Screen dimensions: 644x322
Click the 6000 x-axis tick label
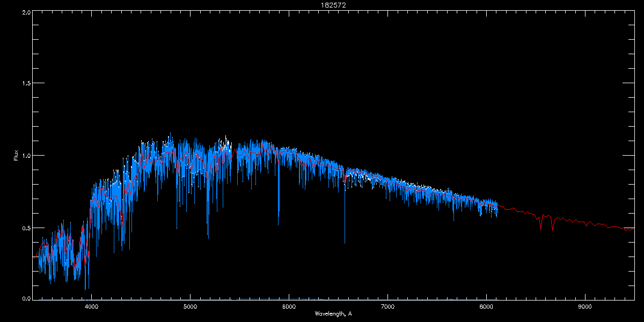289,306
